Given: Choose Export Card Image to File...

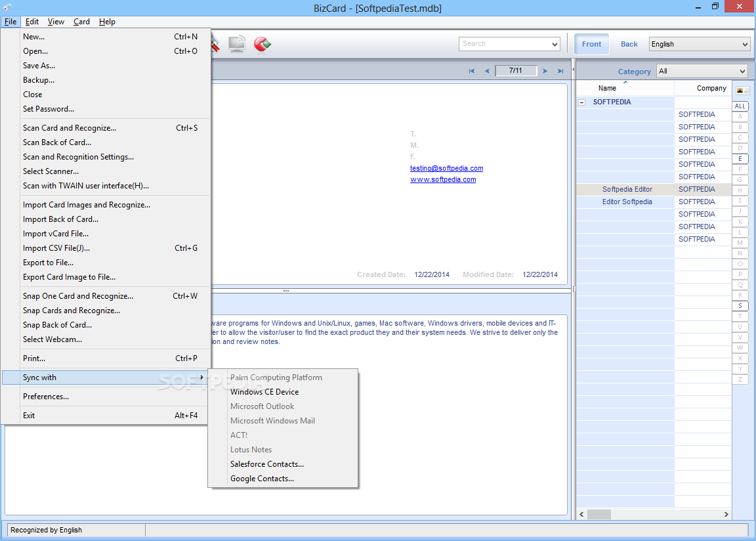Looking at the screenshot, I should click(106, 277).
